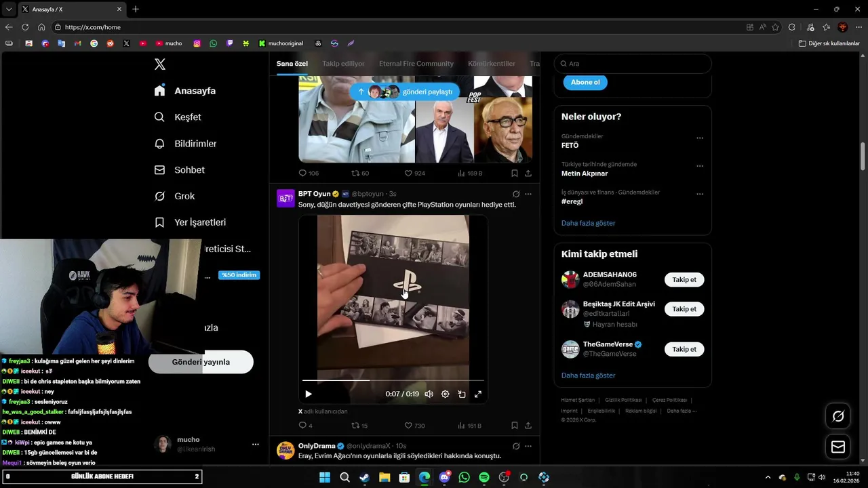Show hidden system tray icons
The height and width of the screenshot is (488, 868).
[x=768, y=477]
